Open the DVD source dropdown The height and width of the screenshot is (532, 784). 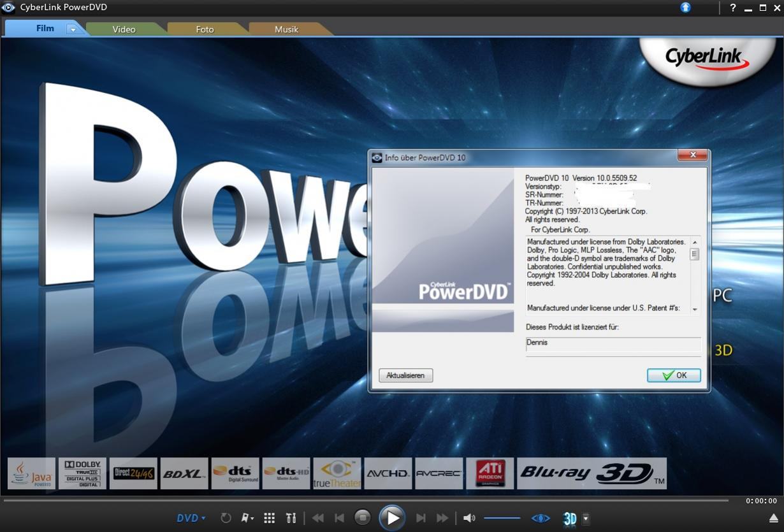click(191, 518)
